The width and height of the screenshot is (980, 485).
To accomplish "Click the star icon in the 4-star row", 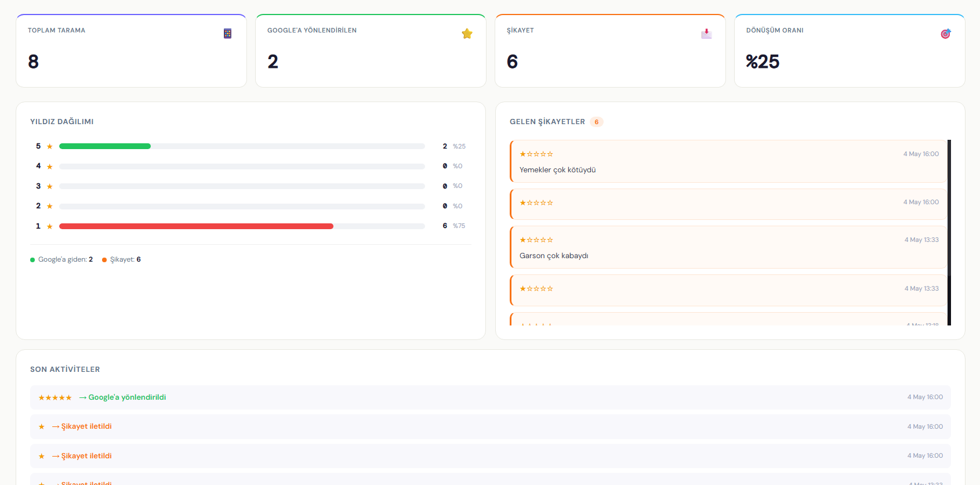I will click(x=50, y=167).
